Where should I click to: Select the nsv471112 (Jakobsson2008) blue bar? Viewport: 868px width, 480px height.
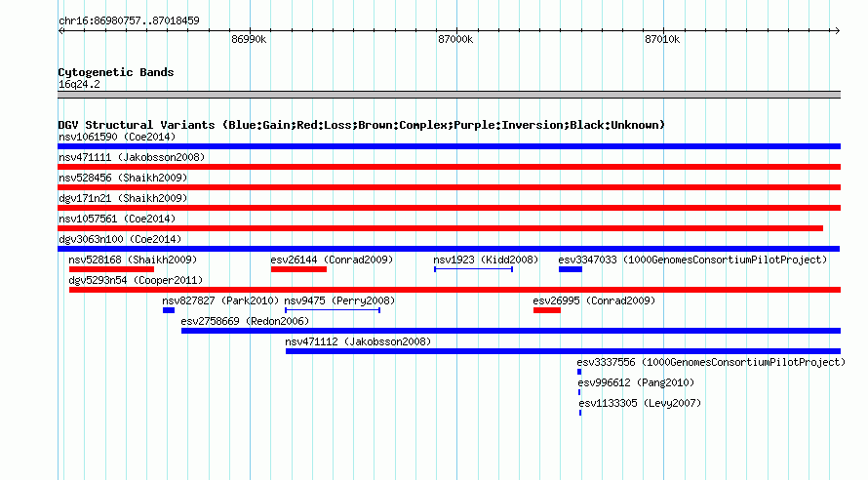(563, 351)
